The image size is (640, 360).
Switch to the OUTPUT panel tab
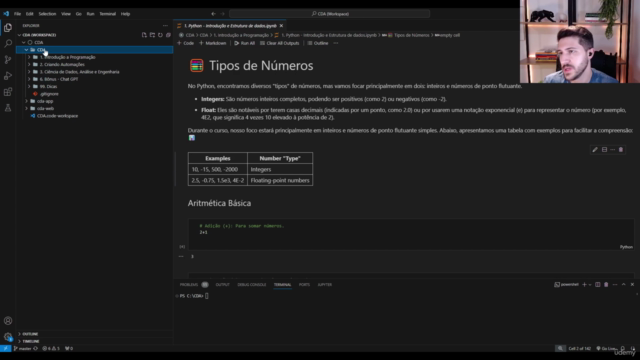click(222, 284)
